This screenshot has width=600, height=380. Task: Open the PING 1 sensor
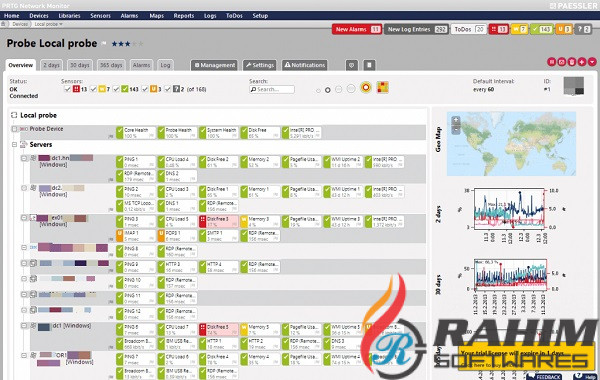pos(135,162)
